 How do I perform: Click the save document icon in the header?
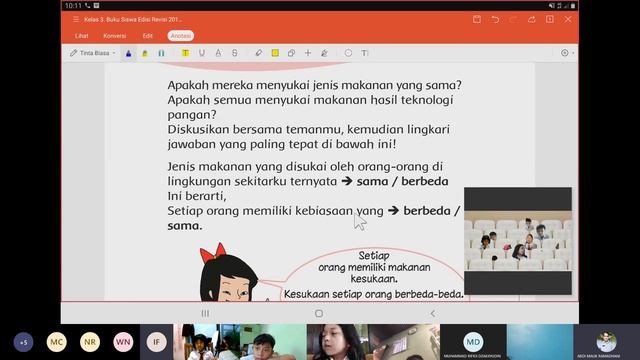477,19
